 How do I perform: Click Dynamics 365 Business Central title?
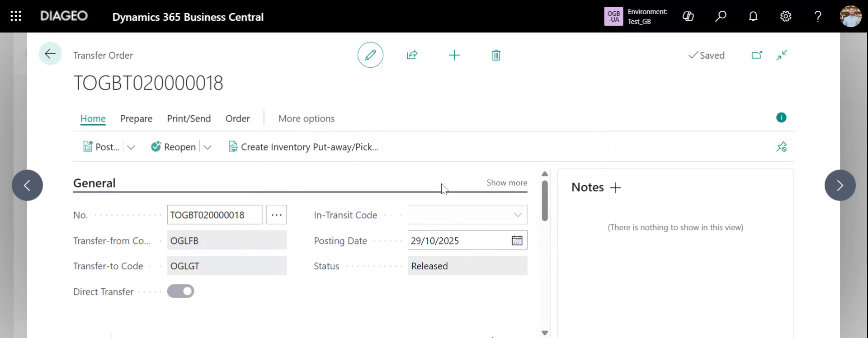click(188, 17)
